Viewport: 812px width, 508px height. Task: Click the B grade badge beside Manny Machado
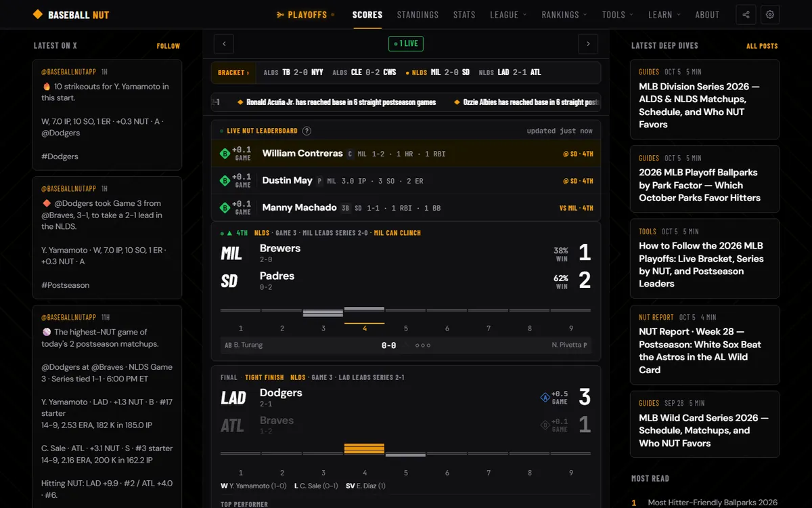coord(225,208)
